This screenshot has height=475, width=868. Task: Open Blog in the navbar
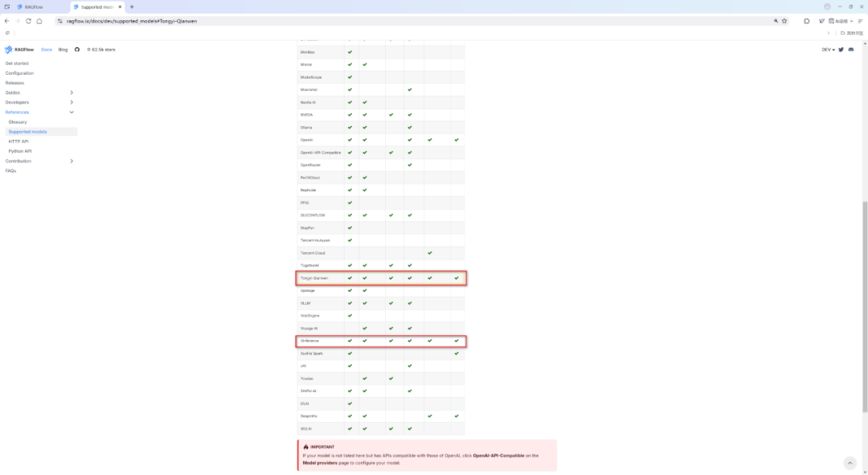pos(63,50)
